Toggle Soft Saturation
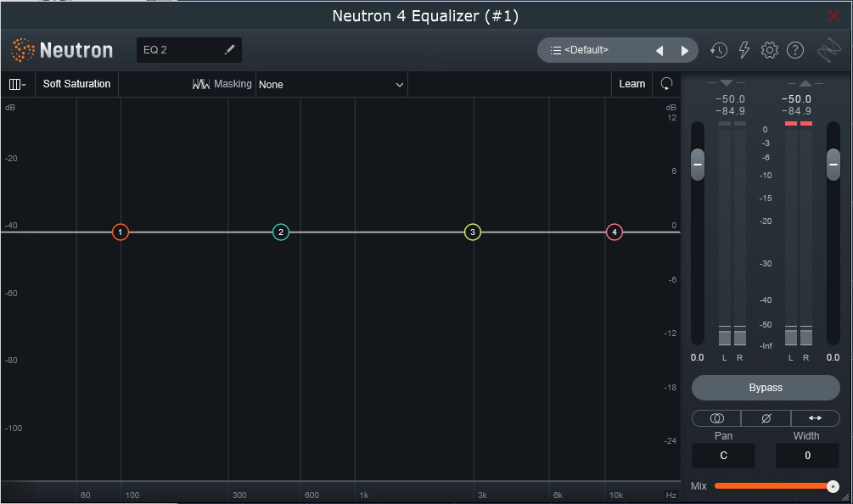853x504 pixels. pyautogui.click(x=76, y=84)
